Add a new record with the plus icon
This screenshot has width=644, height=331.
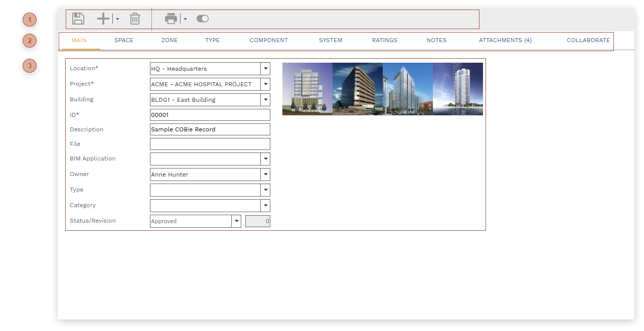(x=102, y=19)
